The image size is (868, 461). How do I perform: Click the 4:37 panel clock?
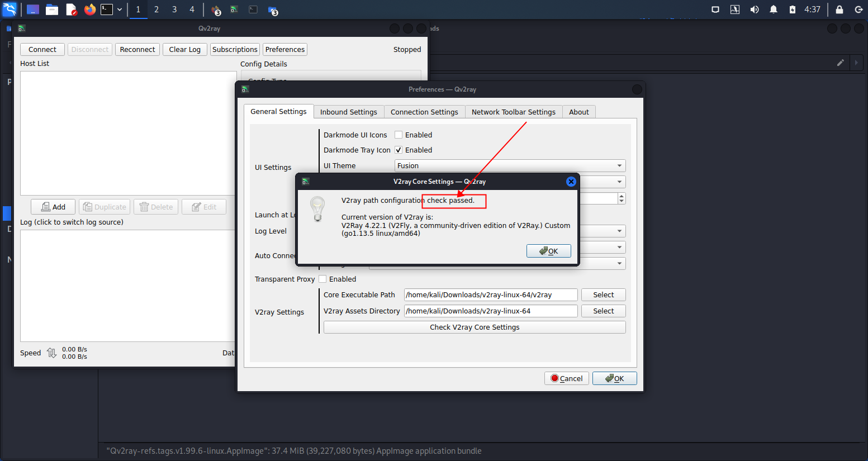pos(812,9)
